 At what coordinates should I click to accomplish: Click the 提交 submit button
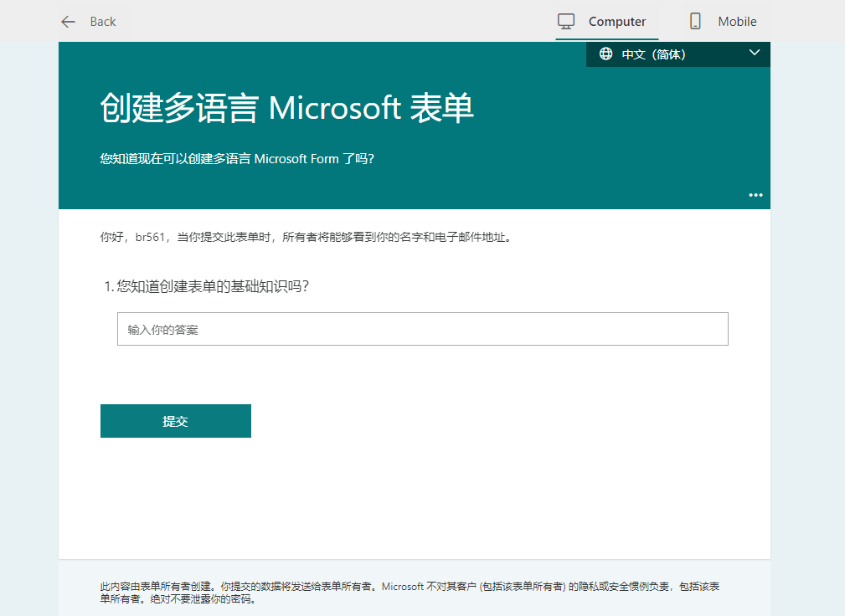coord(176,421)
